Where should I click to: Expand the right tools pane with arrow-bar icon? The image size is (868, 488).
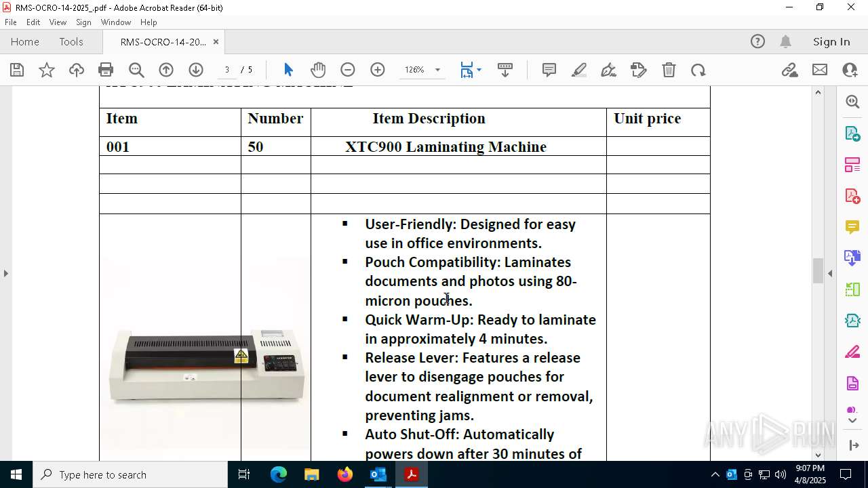[x=853, y=445]
